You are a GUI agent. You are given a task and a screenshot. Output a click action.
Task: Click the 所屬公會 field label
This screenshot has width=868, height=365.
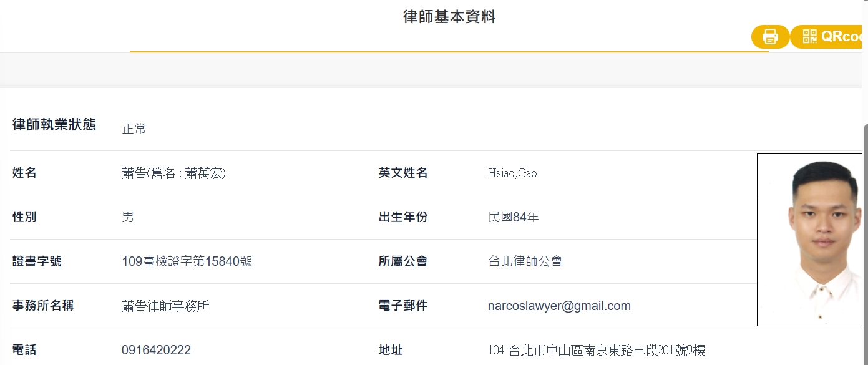click(x=402, y=261)
